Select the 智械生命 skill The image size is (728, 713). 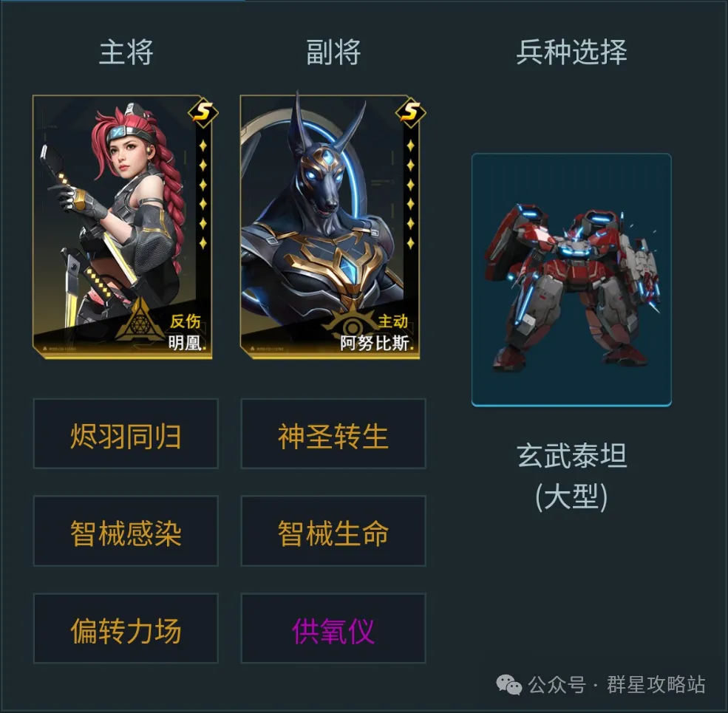point(333,531)
